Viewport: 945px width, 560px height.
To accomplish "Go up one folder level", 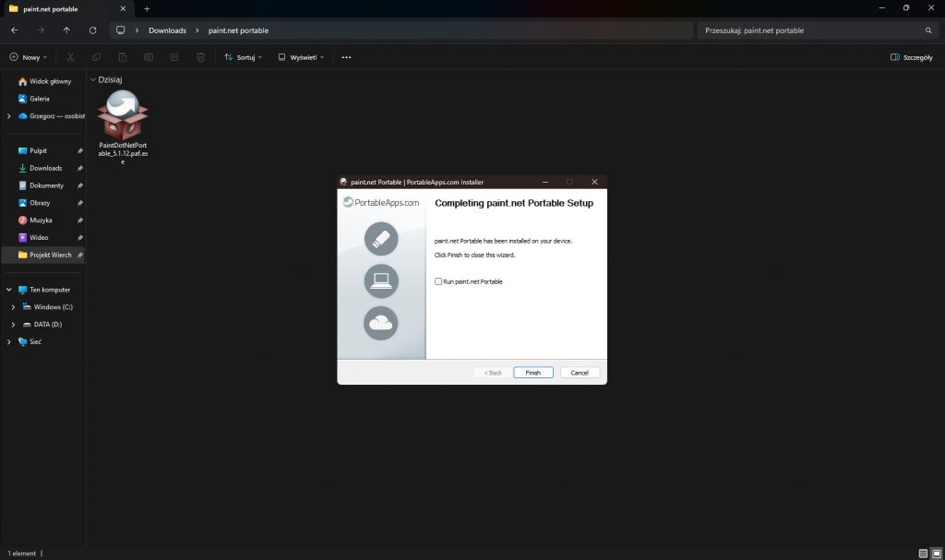I will click(66, 30).
